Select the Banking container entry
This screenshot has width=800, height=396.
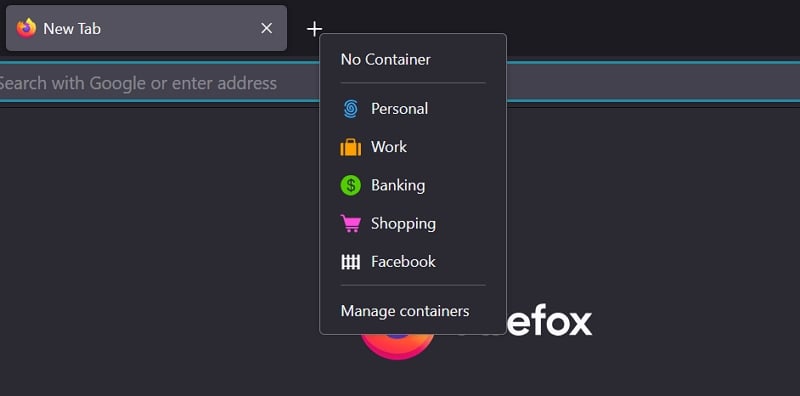(x=413, y=185)
